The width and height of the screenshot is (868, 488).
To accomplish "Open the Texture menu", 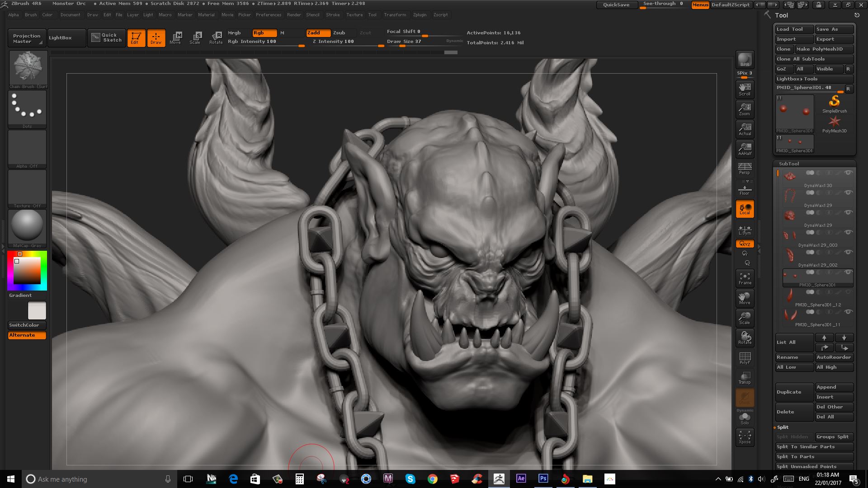I will 354,15.
